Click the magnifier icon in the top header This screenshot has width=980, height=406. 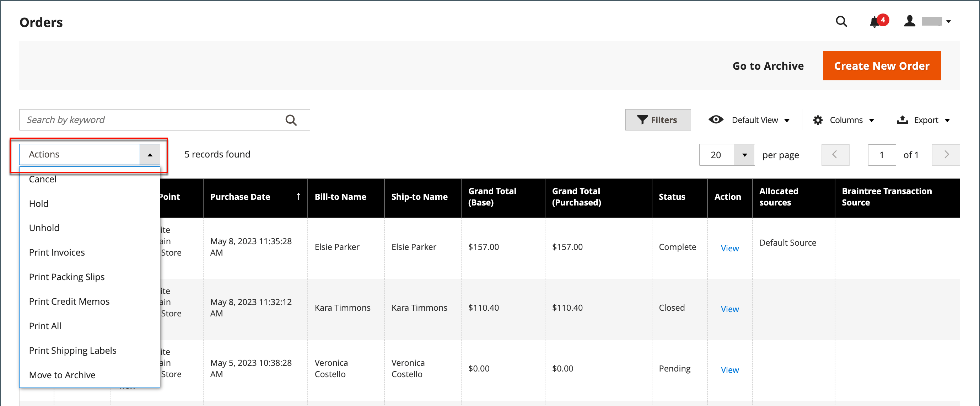(841, 22)
